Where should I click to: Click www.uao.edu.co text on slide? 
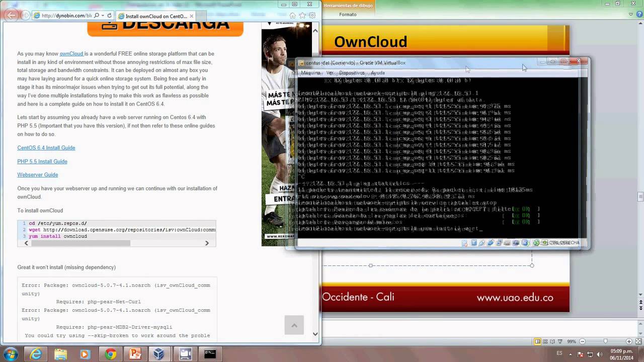(x=515, y=298)
